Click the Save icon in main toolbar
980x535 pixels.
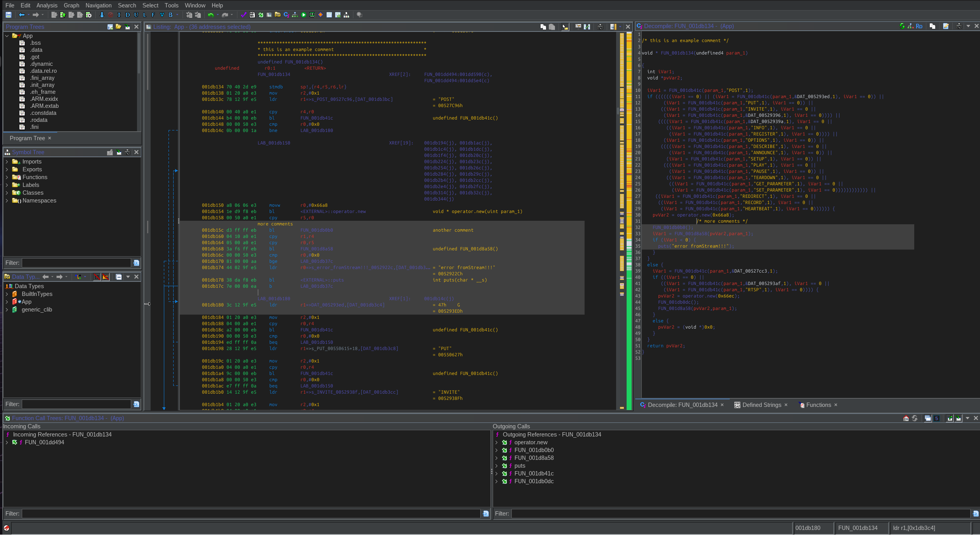pos(8,15)
